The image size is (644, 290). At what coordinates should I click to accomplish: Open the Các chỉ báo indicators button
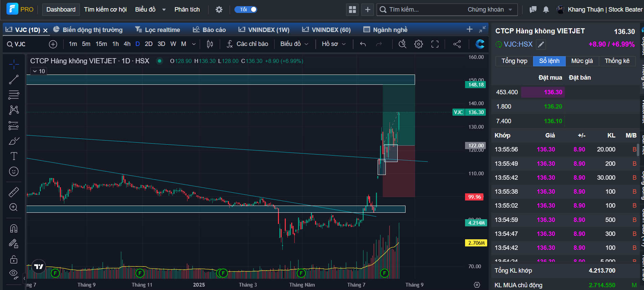click(x=247, y=44)
